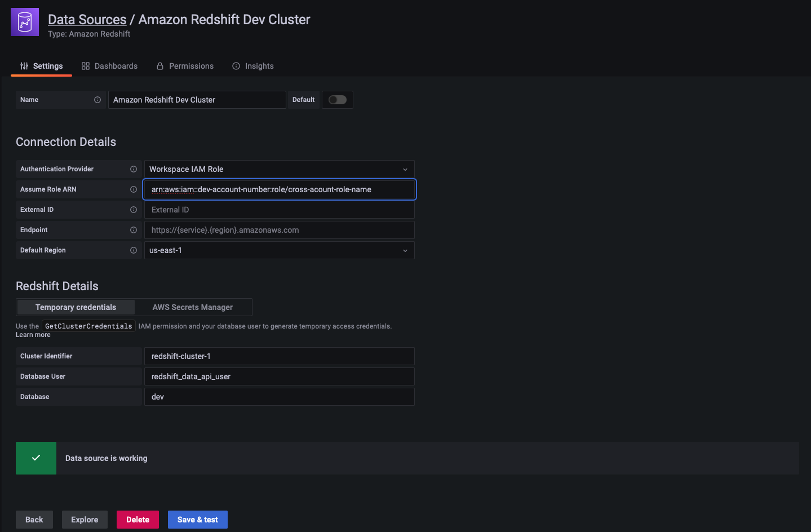Click the Assume Role ARN info icon
811x532 pixels.
134,189
